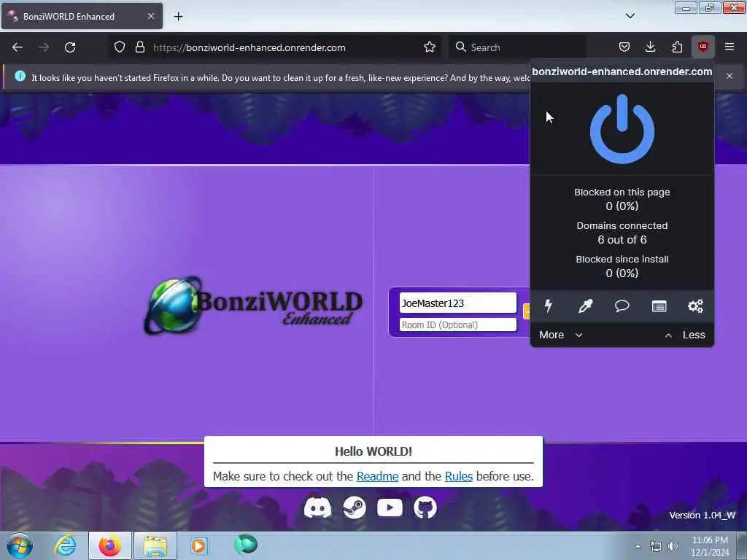Click the uBlock Origin toolbar extension icon
747x560 pixels.
click(x=703, y=47)
